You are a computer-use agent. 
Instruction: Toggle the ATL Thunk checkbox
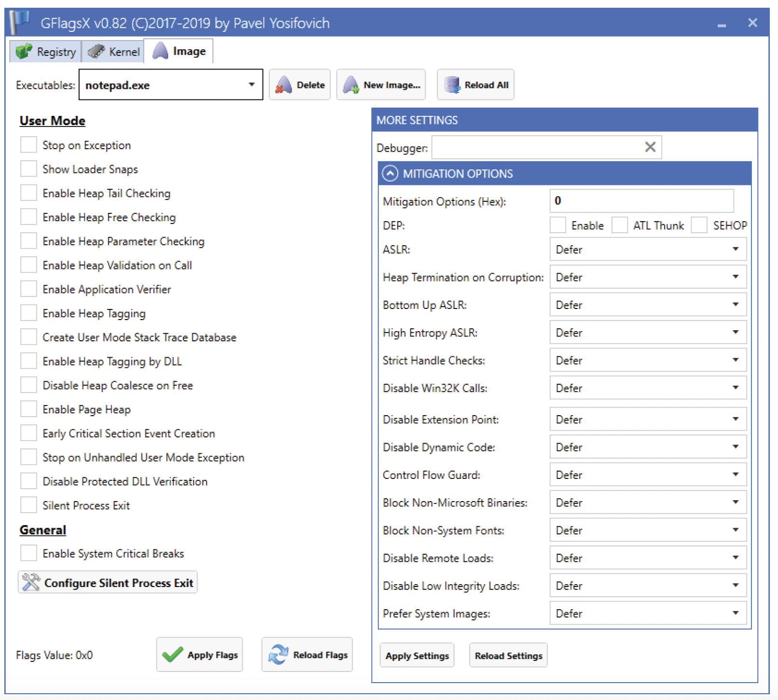point(620,225)
